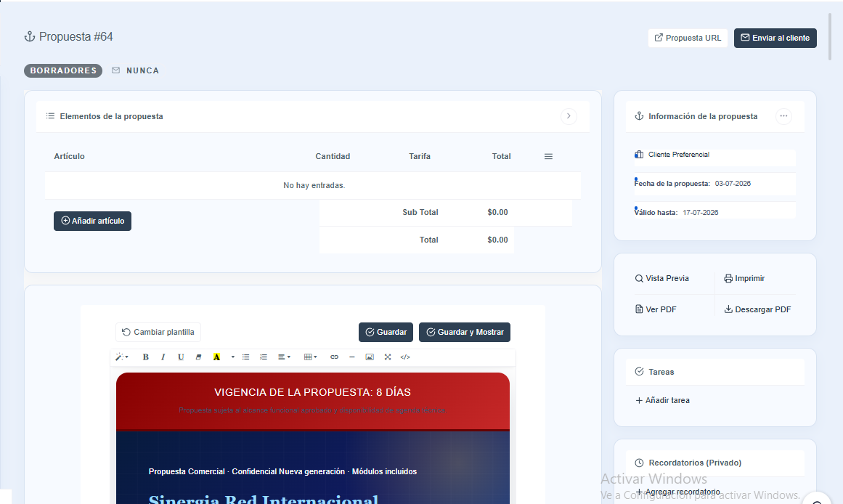Open Vista Previa
843x504 pixels.
661,279
